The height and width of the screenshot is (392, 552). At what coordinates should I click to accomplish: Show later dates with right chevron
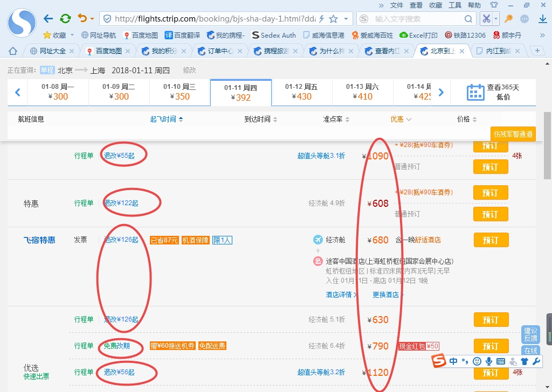coord(441,93)
